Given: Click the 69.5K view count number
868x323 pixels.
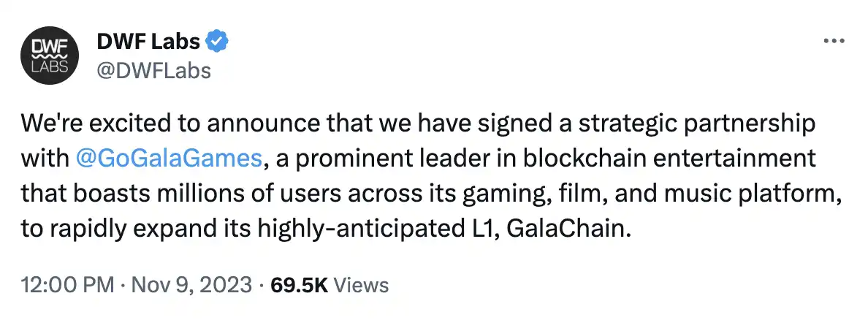Looking at the screenshot, I should (x=299, y=284).
